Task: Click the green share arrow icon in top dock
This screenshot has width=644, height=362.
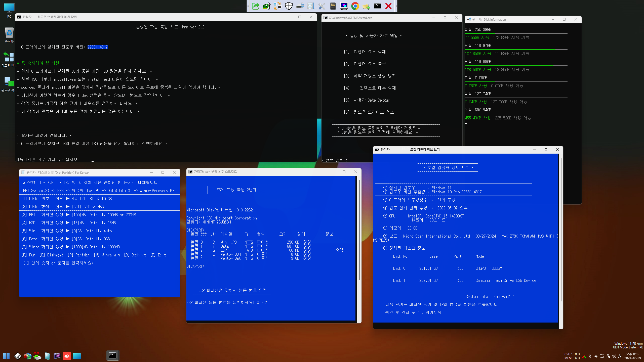Action: (x=256, y=6)
